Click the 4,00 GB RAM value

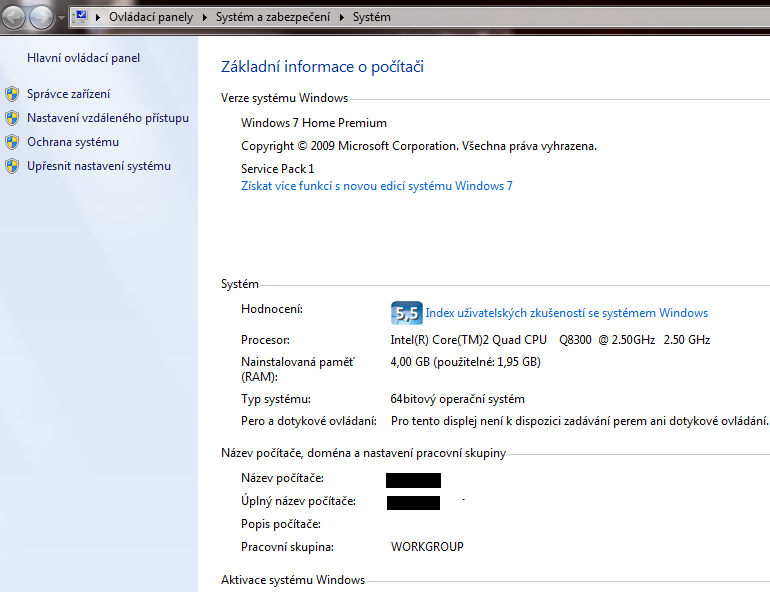466,362
